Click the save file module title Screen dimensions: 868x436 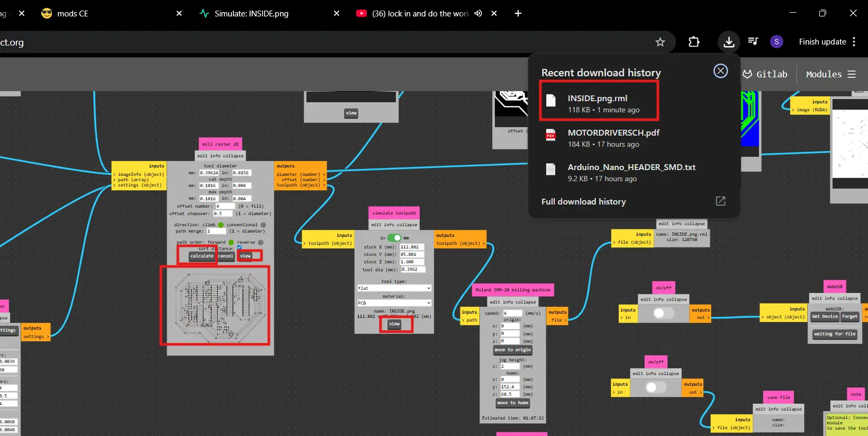click(x=779, y=397)
